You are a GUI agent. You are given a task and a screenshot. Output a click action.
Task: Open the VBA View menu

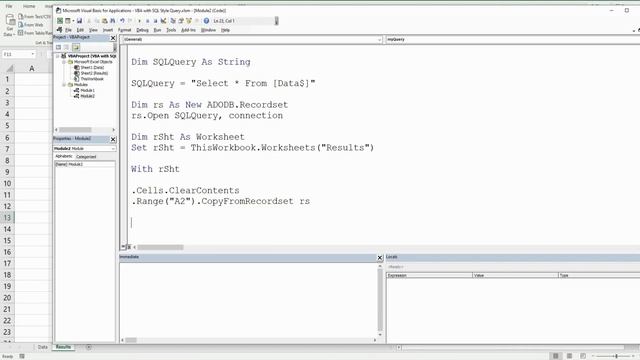tap(93, 30)
